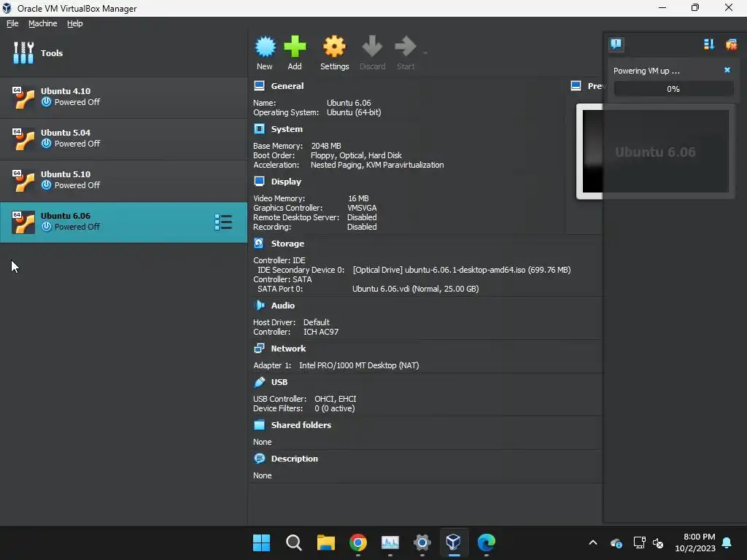
Task: Click the USB section header
Action: (279, 382)
